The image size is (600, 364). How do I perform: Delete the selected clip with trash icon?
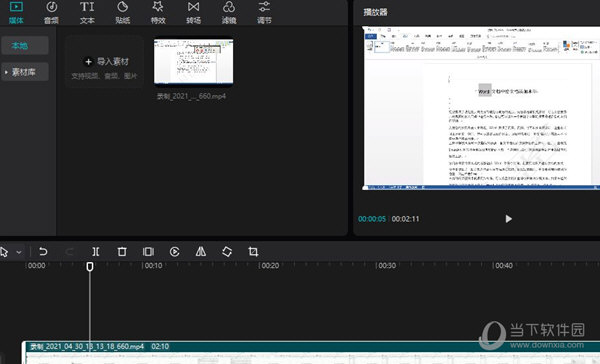(x=122, y=251)
